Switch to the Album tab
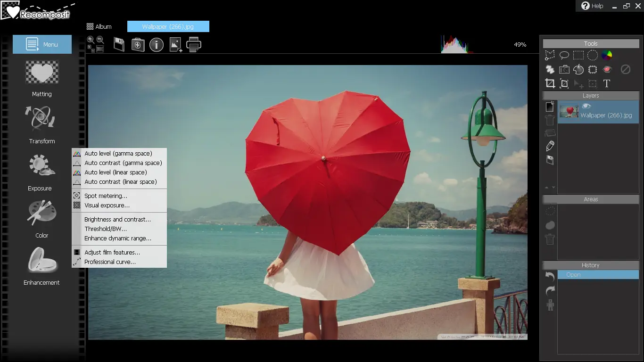Image resolution: width=644 pixels, height=362 pixels. click(99, 26)
